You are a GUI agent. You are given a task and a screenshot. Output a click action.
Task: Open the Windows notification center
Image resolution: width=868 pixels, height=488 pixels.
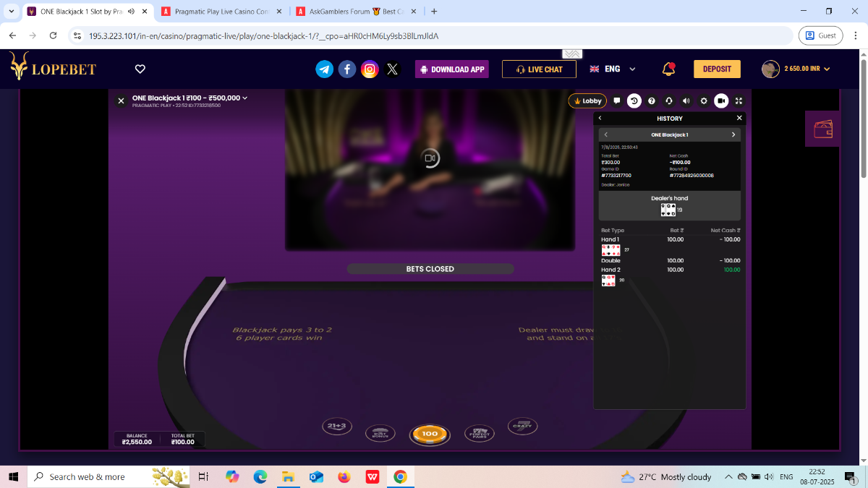click(851, 477)
